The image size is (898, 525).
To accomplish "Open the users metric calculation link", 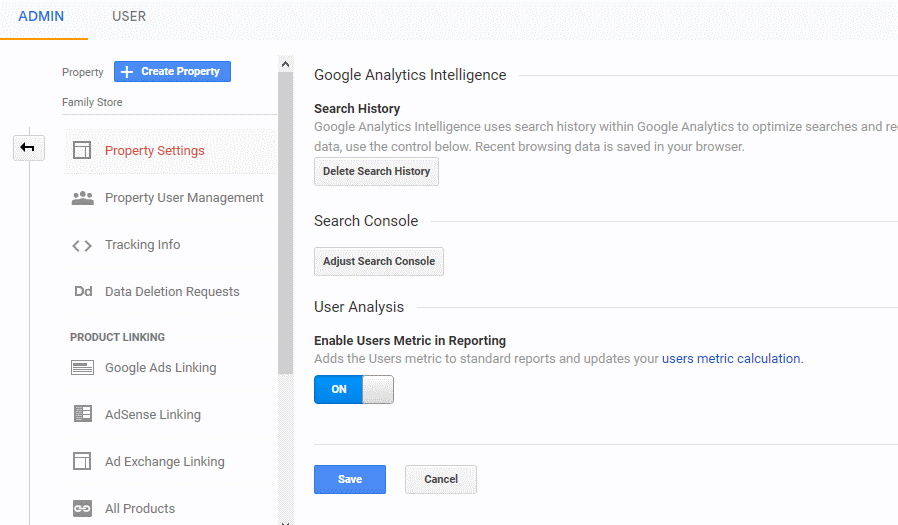I will click(732, 358).
